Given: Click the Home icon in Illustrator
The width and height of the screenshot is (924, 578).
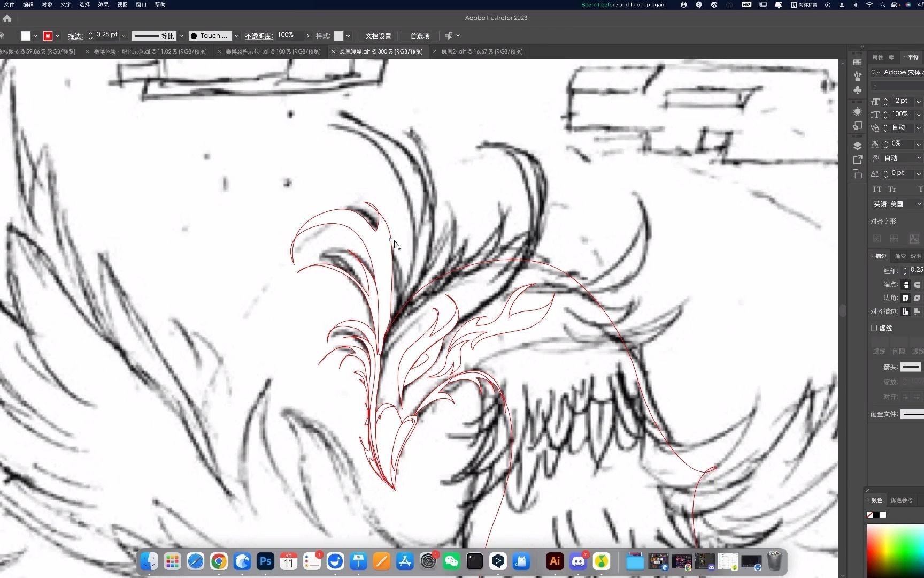Looking at the screenshot, I should (x=7, y=18).
